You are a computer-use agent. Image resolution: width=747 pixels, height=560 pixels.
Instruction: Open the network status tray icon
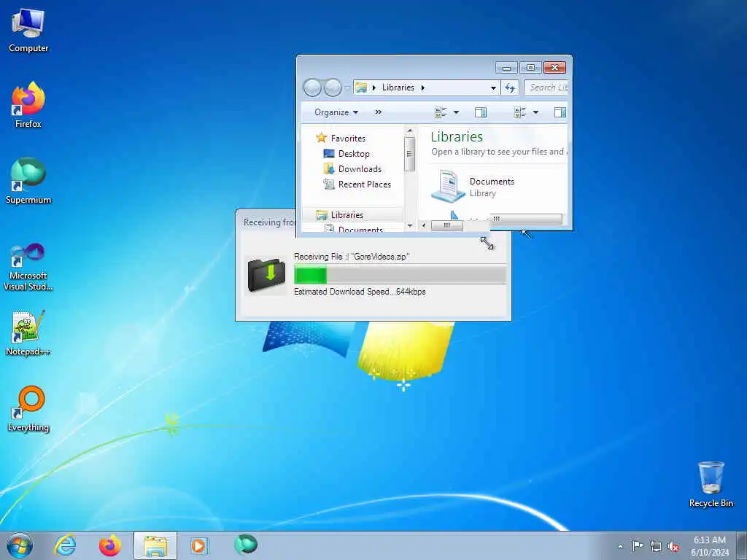point(656,546)
